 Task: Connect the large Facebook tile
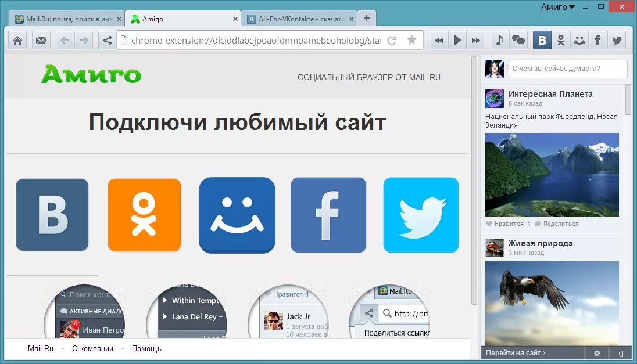328,215
